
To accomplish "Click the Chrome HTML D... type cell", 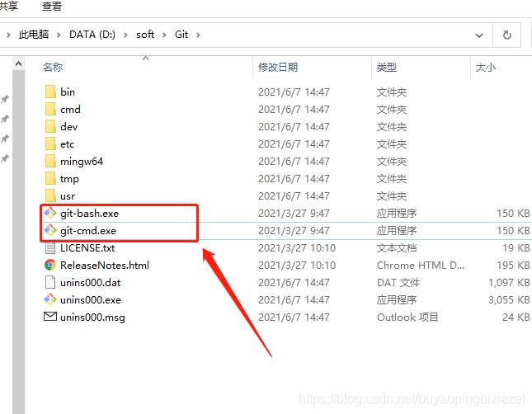I will pyautogui.click(x=421, y=265).
